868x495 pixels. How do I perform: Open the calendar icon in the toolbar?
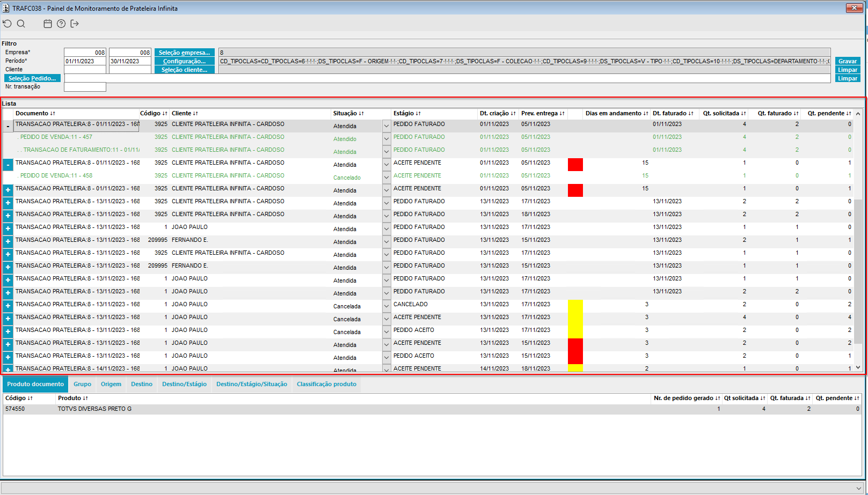(x=48, y=24)
